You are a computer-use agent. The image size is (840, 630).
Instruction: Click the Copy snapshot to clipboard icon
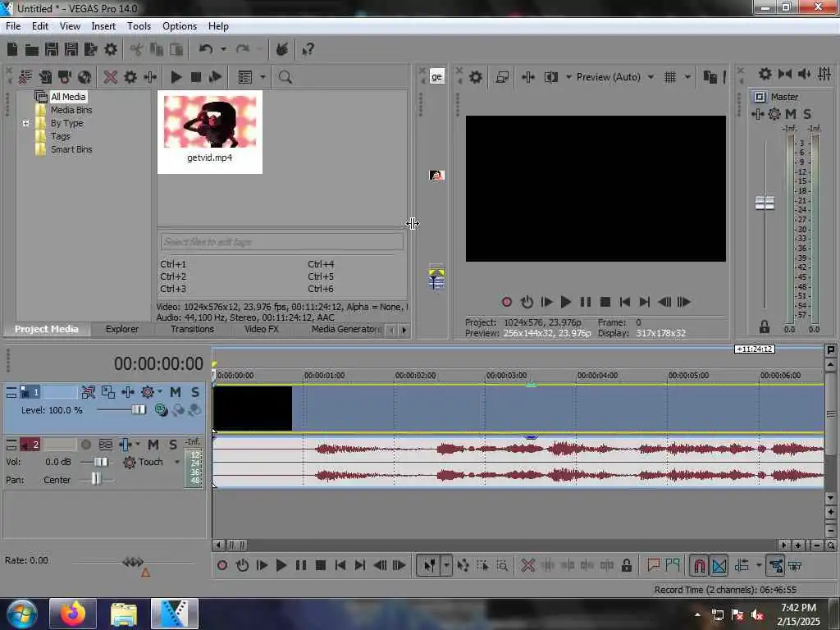click(x=710, y=77)
